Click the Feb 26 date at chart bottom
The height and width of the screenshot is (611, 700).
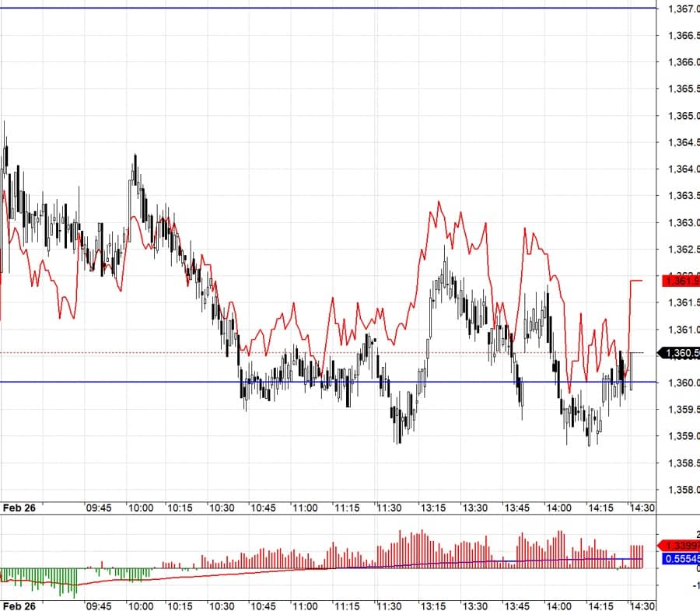click(20, 604)
